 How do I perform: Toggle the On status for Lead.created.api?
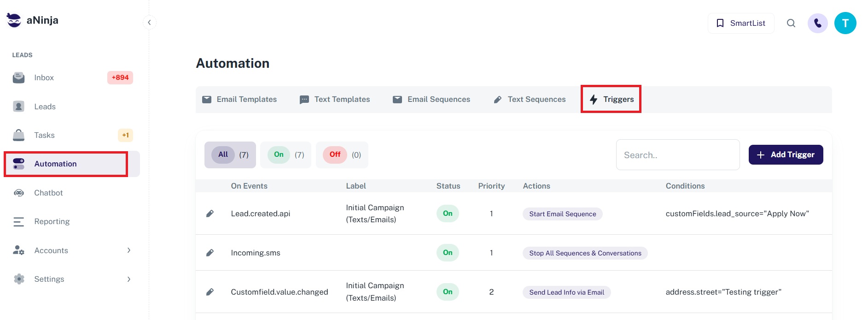coord(448,213)
